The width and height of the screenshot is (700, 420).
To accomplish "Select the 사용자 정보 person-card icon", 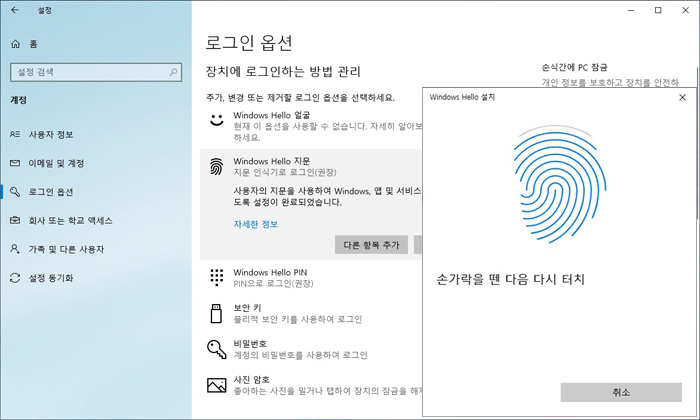I will [15, 134].
